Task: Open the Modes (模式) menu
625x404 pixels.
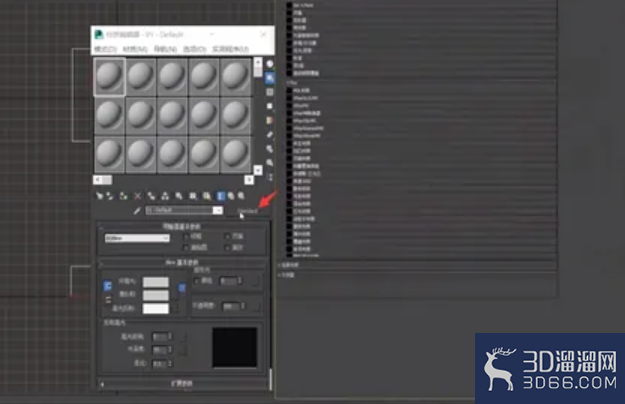Action: 106,49
